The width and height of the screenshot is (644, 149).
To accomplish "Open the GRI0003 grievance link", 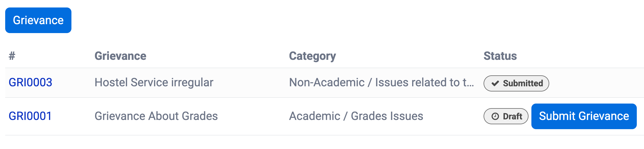I will click(x=31, y=83).
